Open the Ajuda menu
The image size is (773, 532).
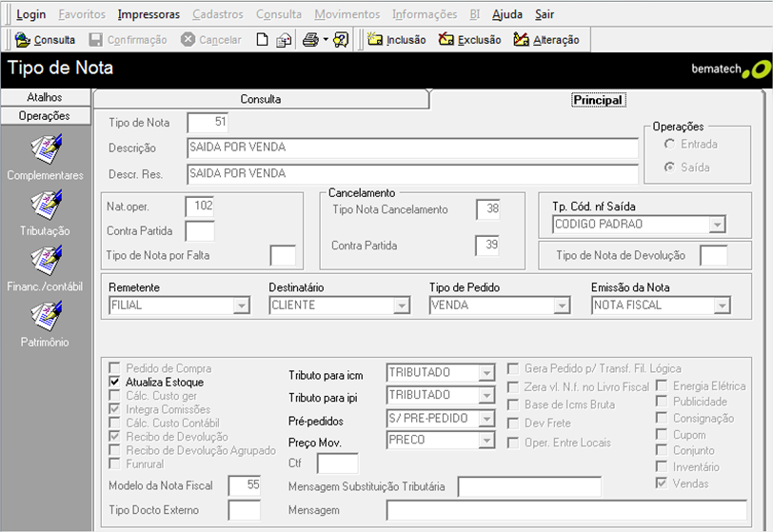click(507, 14)
